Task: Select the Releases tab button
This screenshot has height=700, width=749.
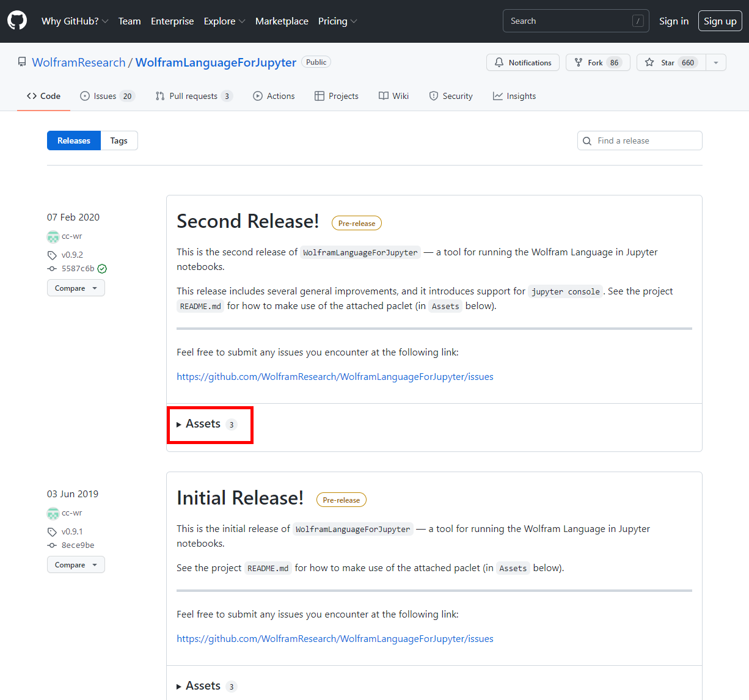Action: tap(74, 140)
